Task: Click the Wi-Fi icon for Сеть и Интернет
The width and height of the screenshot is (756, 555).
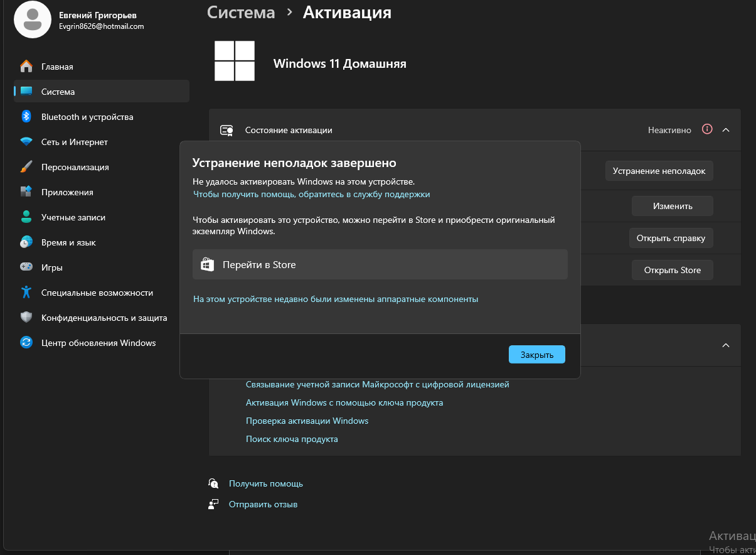Action: click(x=26, y=142)
